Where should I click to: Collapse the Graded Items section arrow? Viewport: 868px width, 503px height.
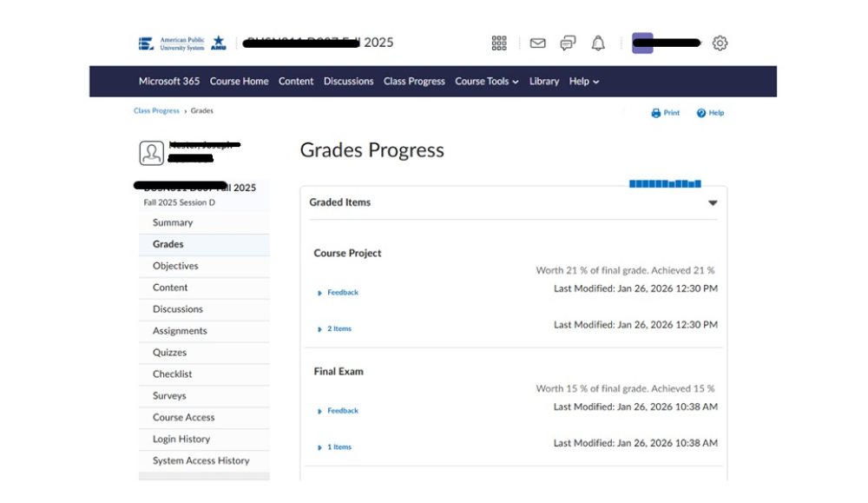click(713, 202)
